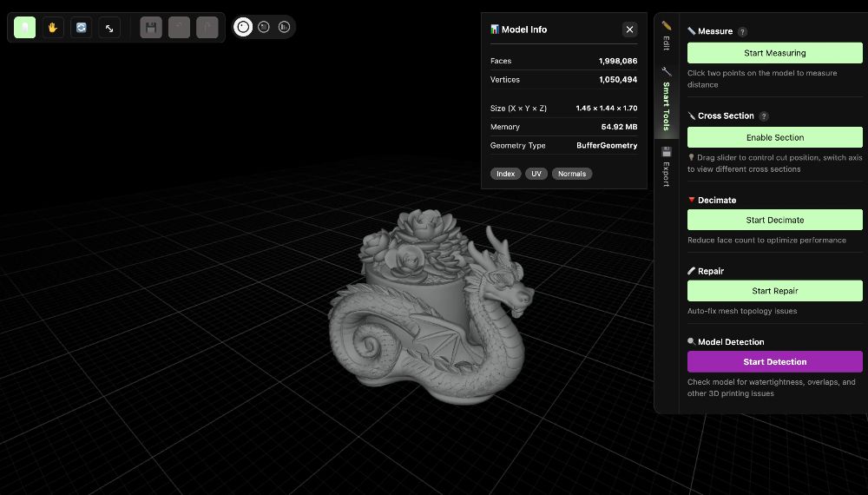Click the grayed-out undo button
The width and height of the screenshot is (868, 495).
click(179, 27)
